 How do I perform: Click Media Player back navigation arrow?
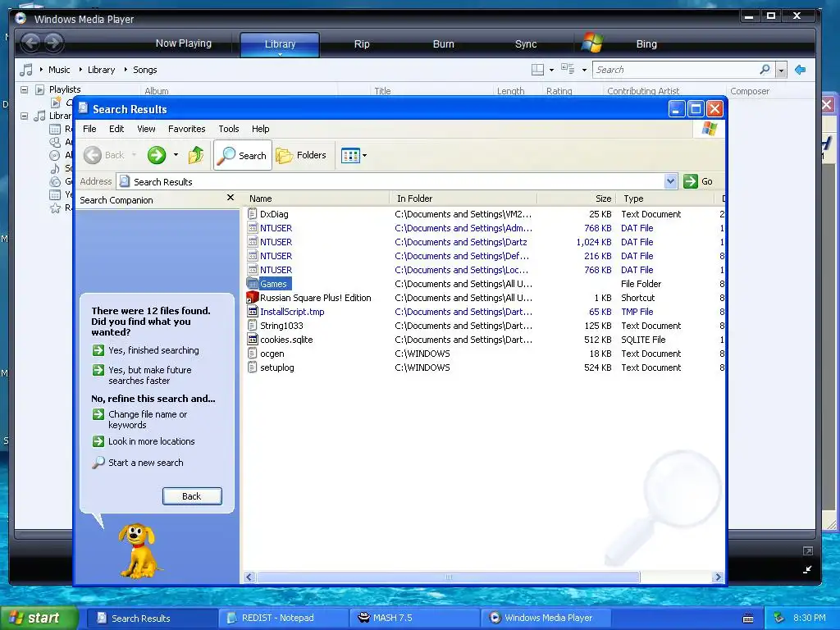point(31,43)
